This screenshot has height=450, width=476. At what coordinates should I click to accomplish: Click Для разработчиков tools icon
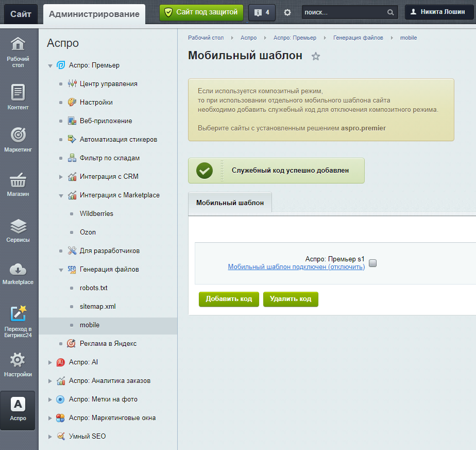(x=72, y=251)
